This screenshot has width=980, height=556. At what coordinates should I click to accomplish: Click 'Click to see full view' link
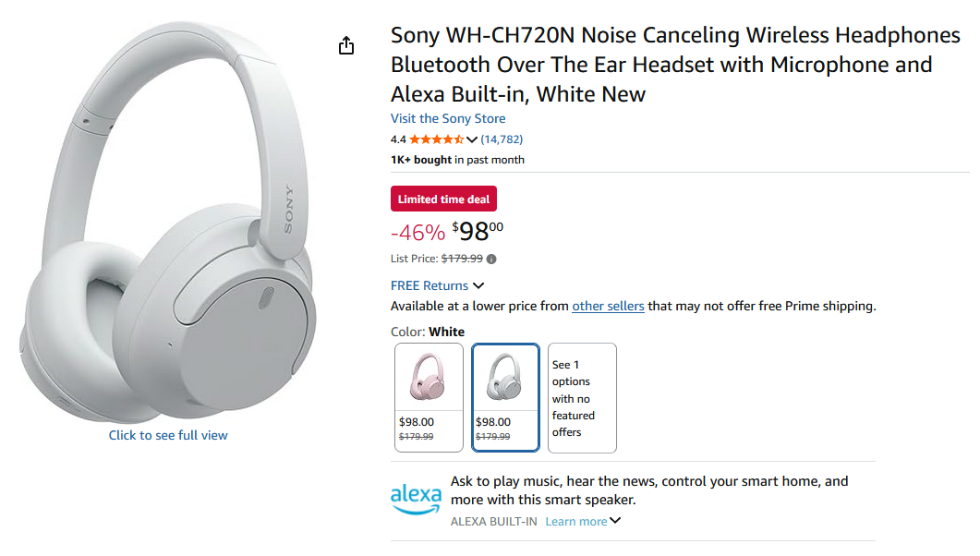click(x=168, y=435)
